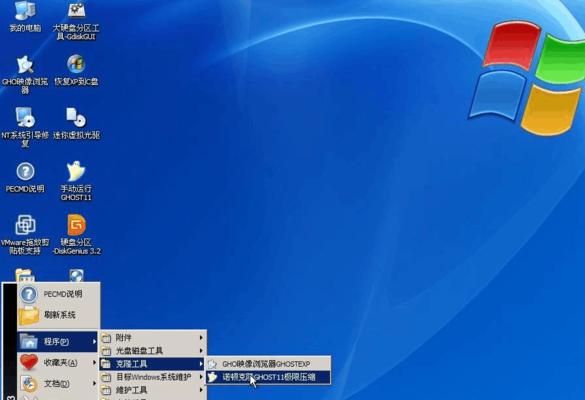
Task: Click PECMD说明 start menu item
Action: pos(58,294)
